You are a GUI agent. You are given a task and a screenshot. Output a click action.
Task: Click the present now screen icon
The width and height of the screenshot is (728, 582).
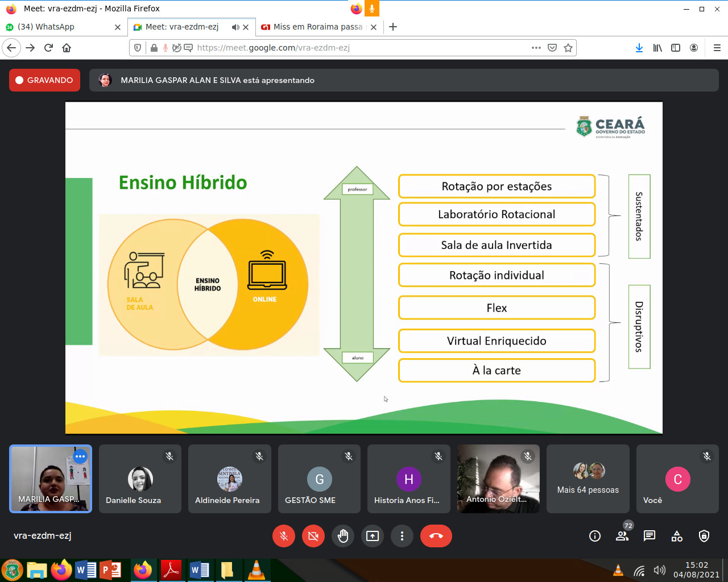373,536
